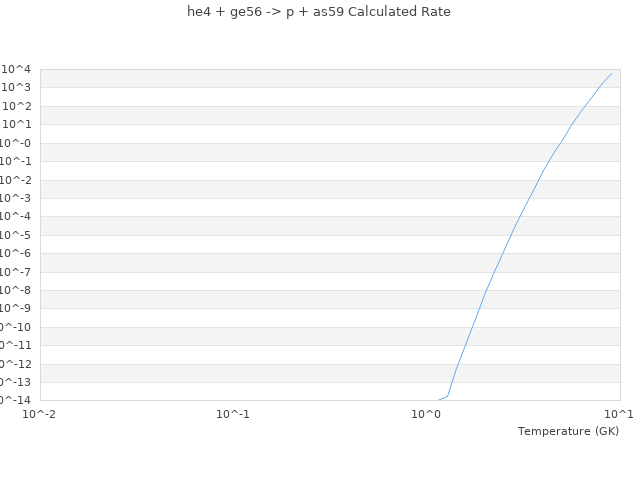This screenshot has width=640, height=480.
Task: Click the 10^-3 y-axis tick label
Action: 17,198
